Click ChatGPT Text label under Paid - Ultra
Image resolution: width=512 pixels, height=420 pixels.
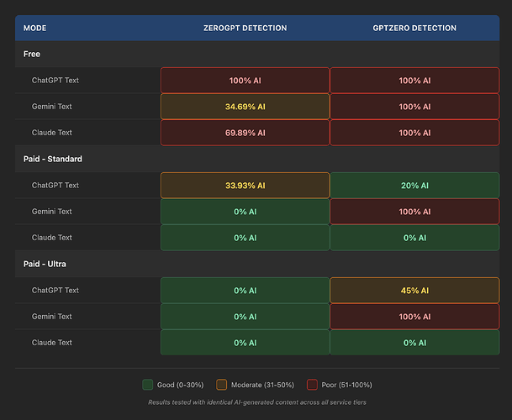55,290
